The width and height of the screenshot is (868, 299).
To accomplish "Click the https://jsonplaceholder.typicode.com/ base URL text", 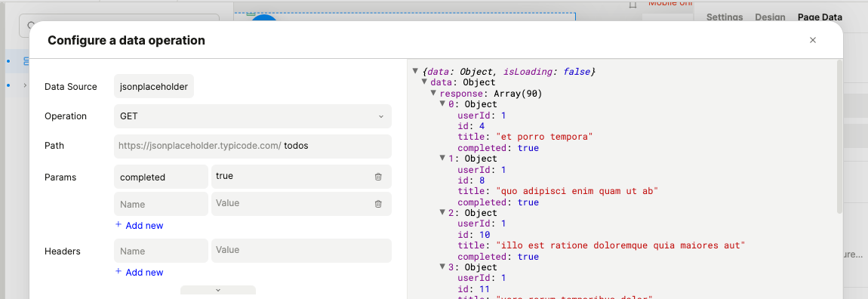I will point(199,146).
